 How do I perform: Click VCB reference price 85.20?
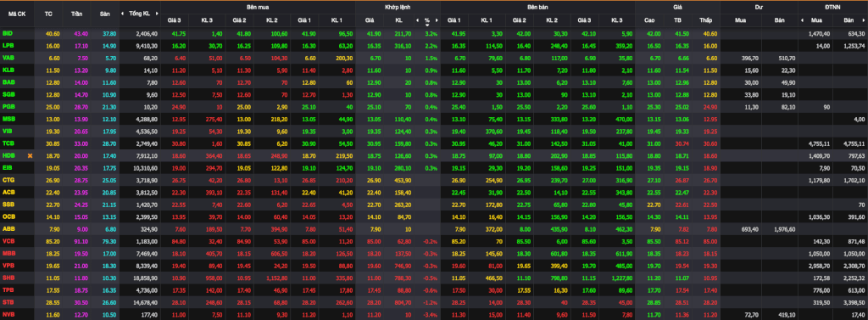(53, 241)
